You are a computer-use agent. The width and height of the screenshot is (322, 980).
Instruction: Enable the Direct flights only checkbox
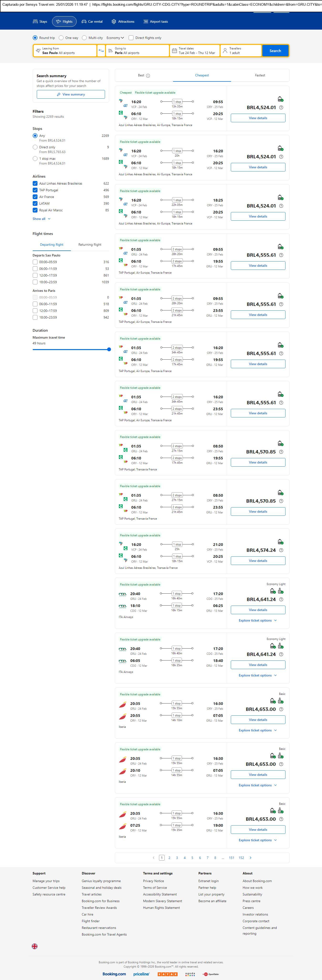coord(131,38)
